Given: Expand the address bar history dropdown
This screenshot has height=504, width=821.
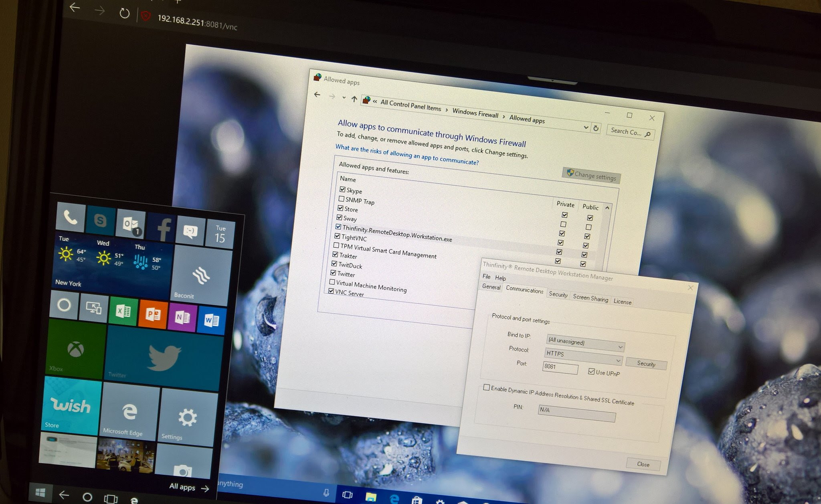Looking at the screenshot, I should (x=586, y=128).
